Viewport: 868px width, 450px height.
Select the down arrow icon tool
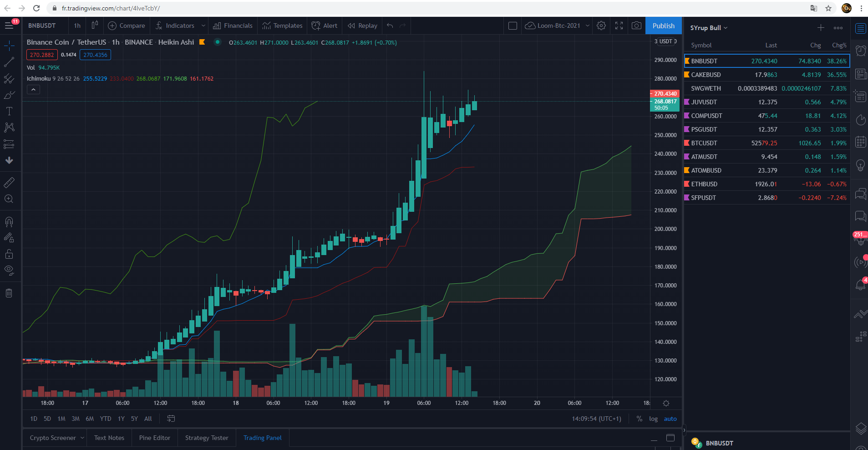click(x=9, y=160)
